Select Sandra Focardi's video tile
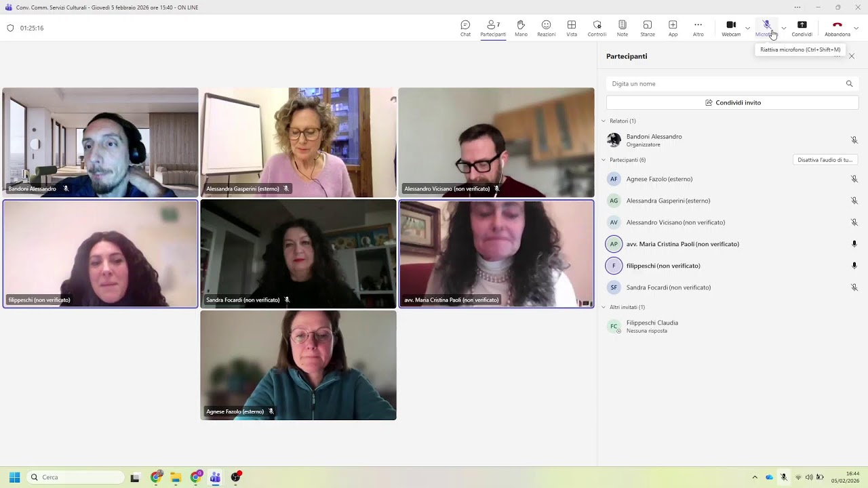 click(x=298, y=253)
